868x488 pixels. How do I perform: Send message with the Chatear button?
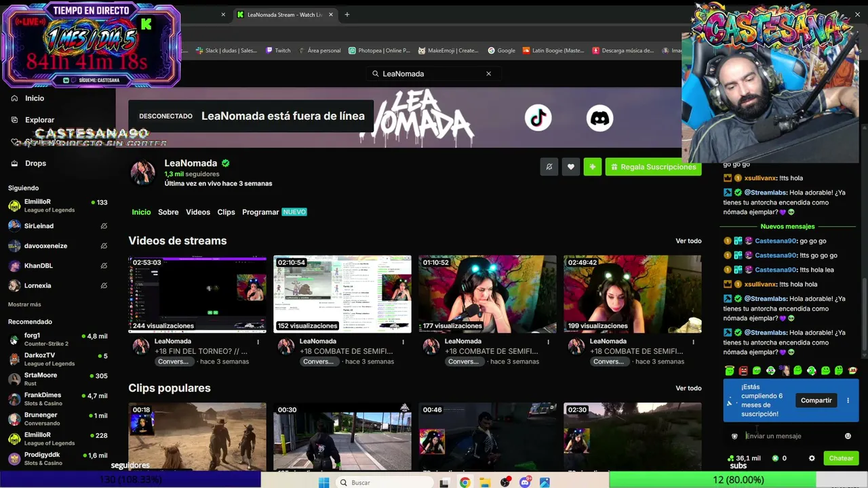[841, 458]
